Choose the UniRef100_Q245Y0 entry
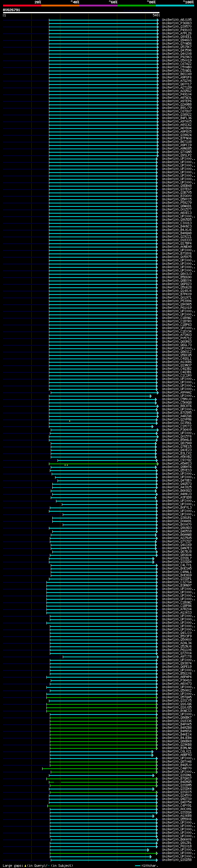Image resolution: width=197 pixels, height=868 pixels. [177, 796]
